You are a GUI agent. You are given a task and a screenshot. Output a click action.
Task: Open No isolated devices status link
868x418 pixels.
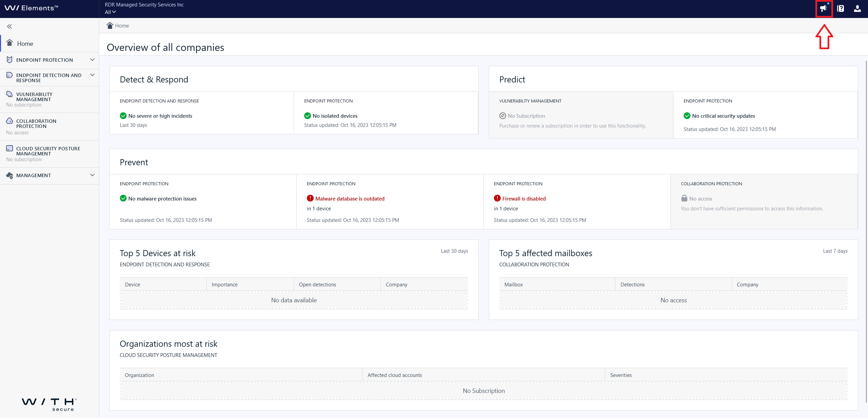tap(335, 116)
